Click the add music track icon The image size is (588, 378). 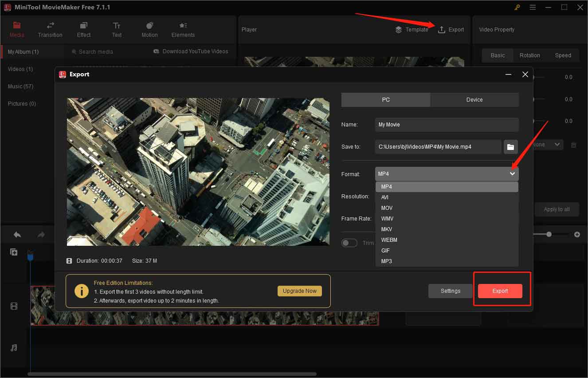[14, 348]
